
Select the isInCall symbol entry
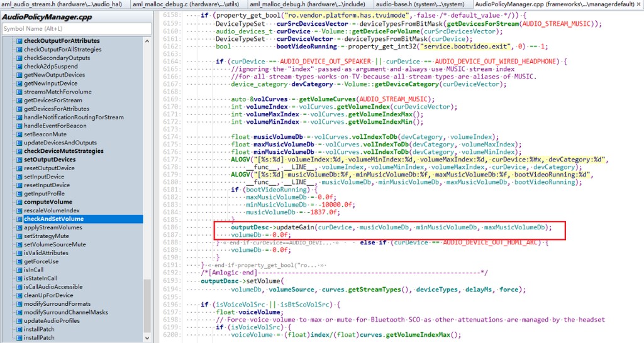click(34, 269)
